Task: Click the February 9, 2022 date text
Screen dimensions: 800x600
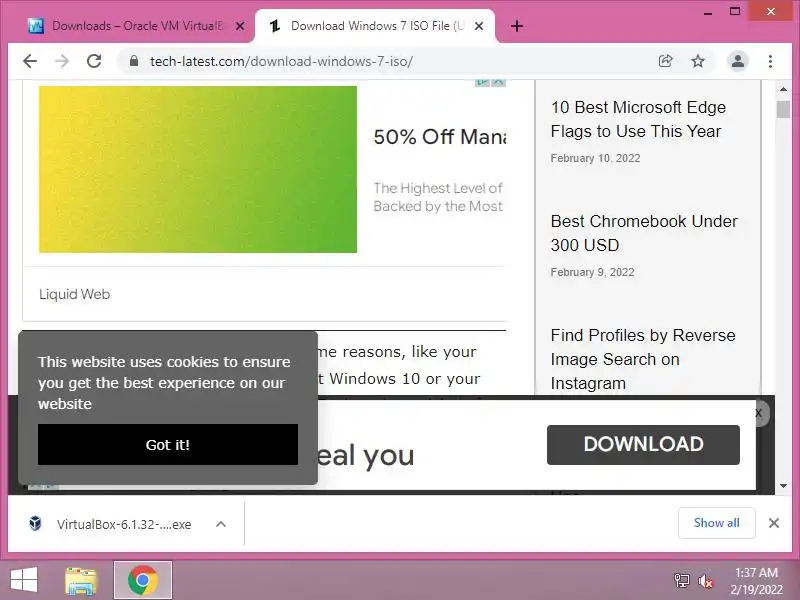Action: 592,272
